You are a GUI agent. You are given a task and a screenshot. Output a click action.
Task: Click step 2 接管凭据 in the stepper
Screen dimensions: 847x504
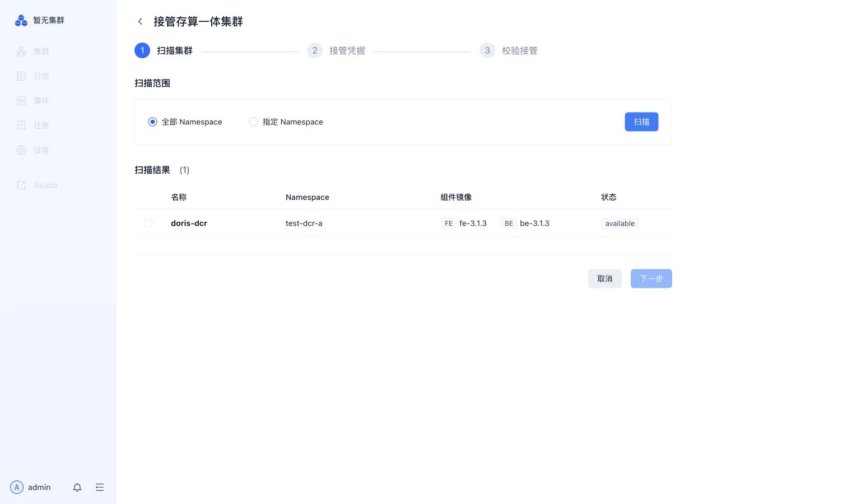pyautogui.click(x=336, y=50)
